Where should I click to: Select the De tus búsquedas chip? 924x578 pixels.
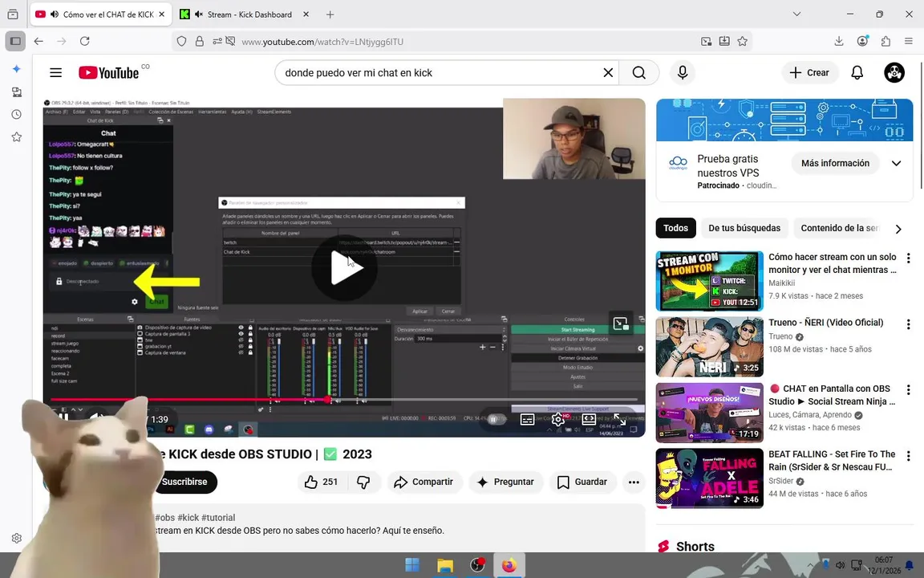(x=744, y=228)
